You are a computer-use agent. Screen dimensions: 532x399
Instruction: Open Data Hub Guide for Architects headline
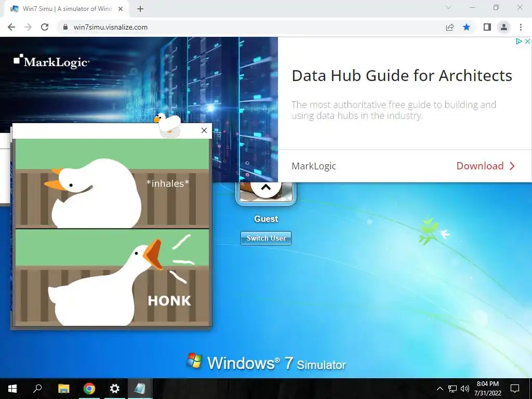(402, 76)
